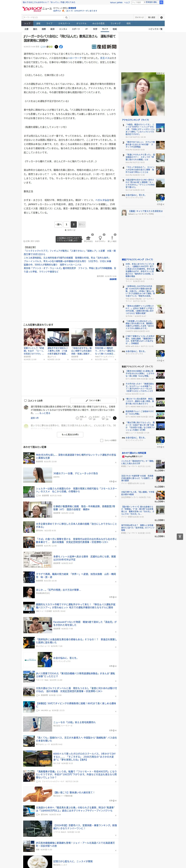186x868 pixels.
Task: Go to page 1 of the article
Action: [66, 224]
